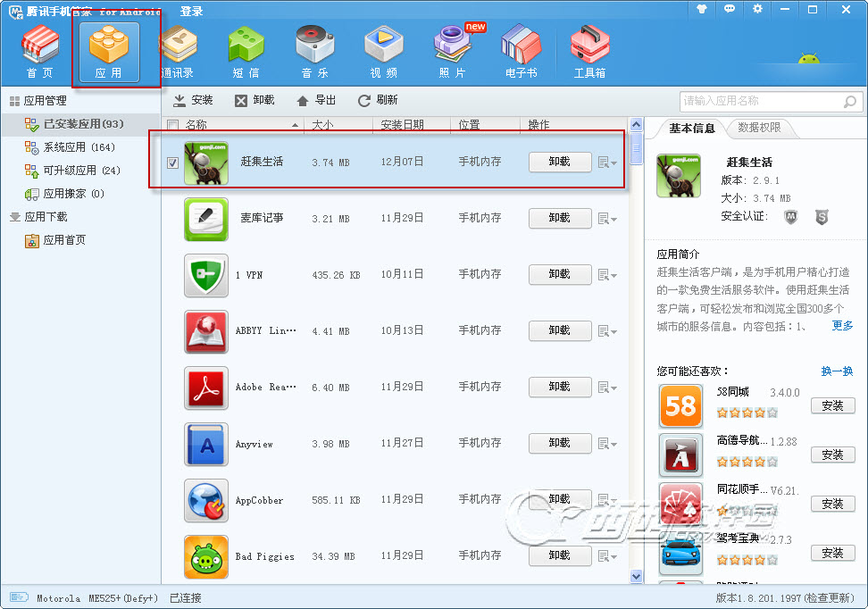868x609 pixels.
Task: Uninstall 1 VPN with its 卸载 button
Action: coord(560,274)
